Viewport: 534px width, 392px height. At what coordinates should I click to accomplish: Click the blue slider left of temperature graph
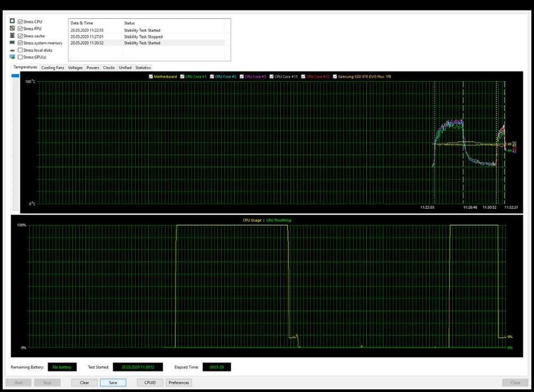point(15,76)
